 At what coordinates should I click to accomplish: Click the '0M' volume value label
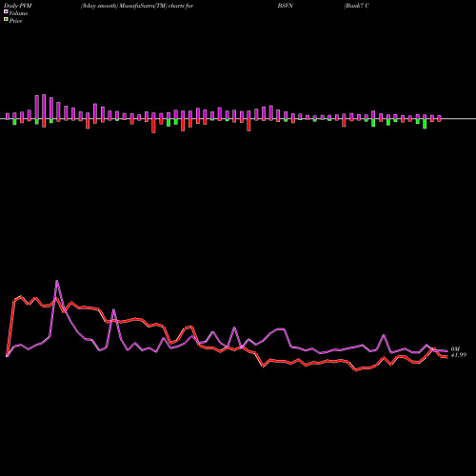(x=455, y=349)
